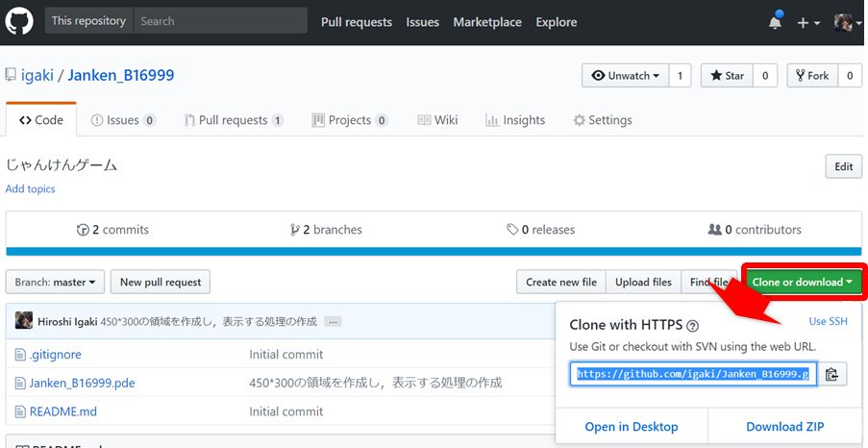Toggle the Clone or download dropdown

click(802, 282)
